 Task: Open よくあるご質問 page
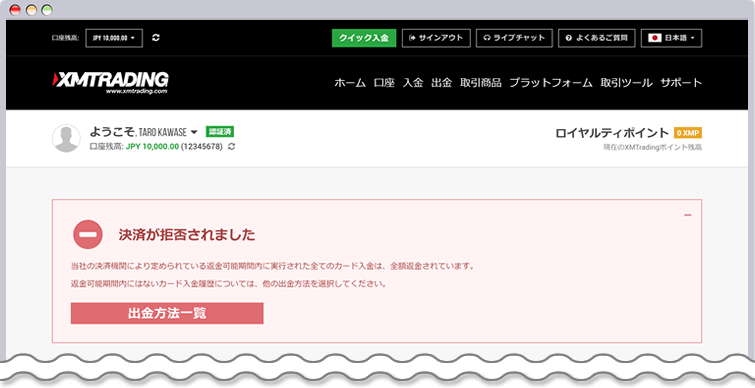597,38
